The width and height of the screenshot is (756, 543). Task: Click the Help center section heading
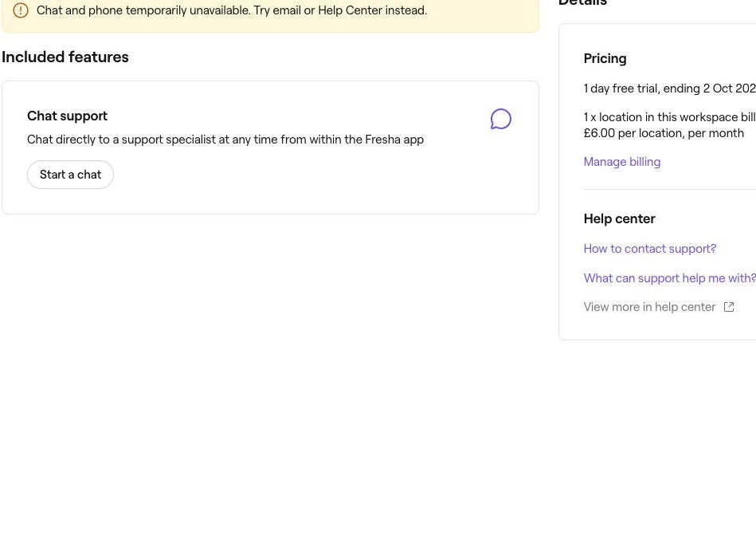point(619,218)
